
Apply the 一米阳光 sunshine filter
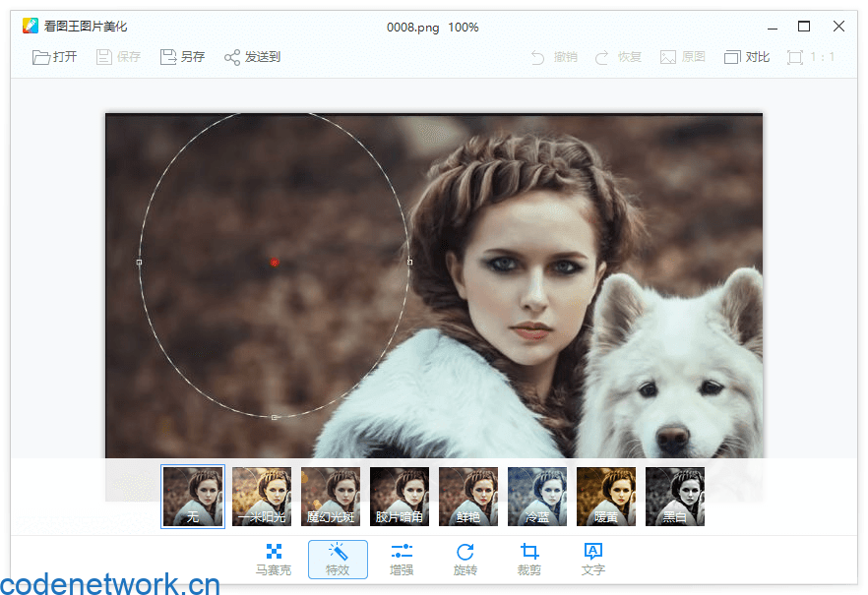[x=261, y=497]
